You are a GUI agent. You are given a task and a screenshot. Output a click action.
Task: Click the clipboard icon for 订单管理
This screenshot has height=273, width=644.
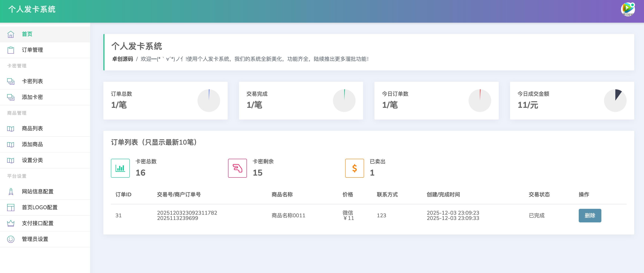tap(11, 50)
